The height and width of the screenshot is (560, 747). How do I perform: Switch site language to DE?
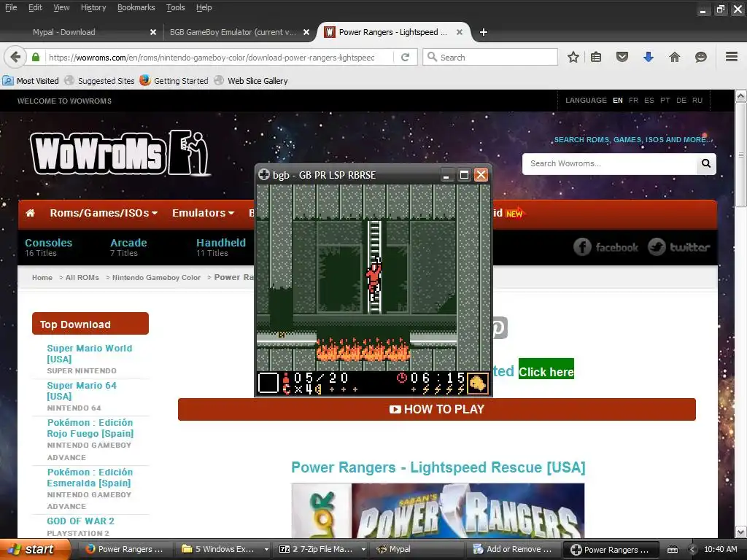point(681,101)
